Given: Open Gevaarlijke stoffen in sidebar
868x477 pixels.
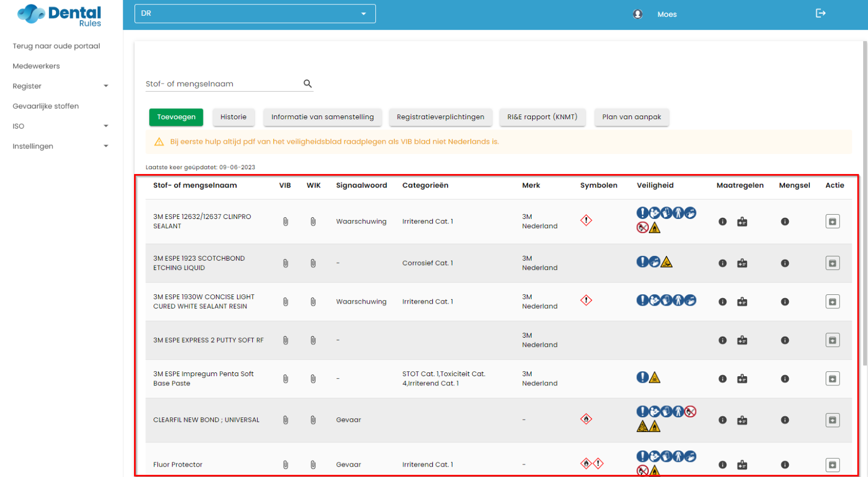Looking at the screenshot, I should (46, 106).
